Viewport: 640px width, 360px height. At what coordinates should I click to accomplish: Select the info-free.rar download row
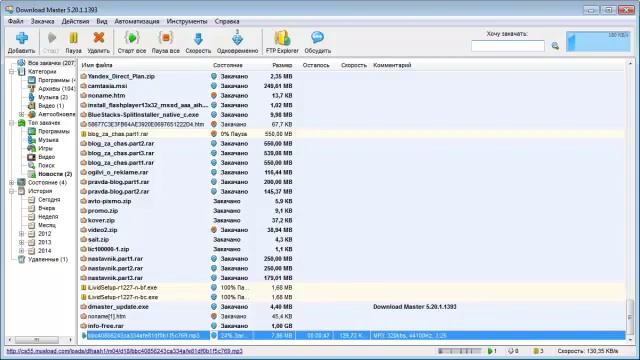click(352, 326)
